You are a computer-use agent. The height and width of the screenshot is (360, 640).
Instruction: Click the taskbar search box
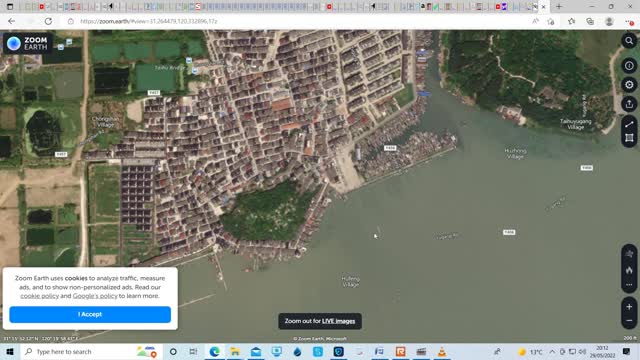pyautogui.click(x=91, y=351)
